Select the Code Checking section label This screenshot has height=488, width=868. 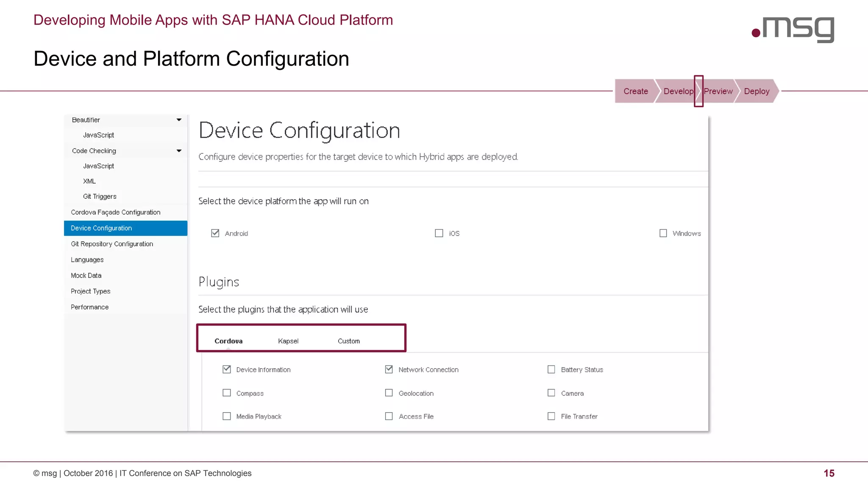(94, 151)
